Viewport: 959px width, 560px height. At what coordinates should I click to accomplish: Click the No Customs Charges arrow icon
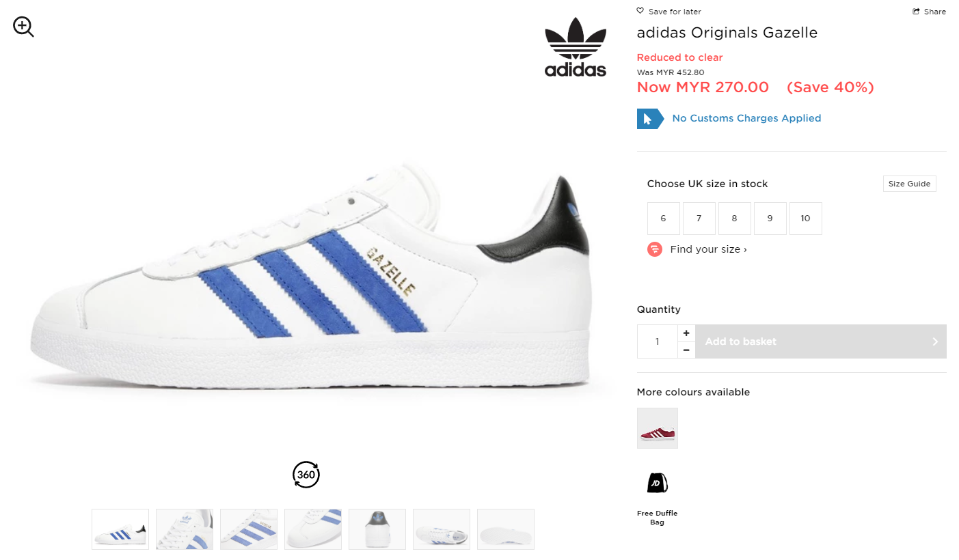tap(650, 119)
